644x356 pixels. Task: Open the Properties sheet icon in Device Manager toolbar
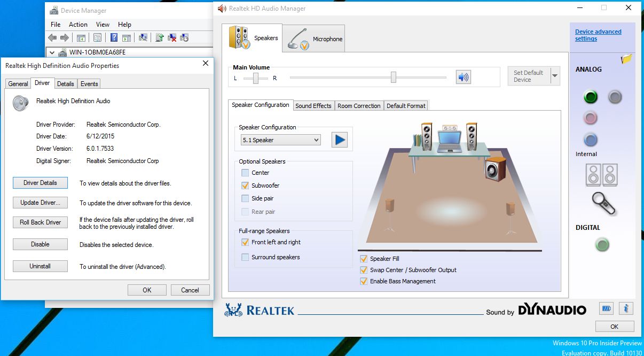click(x=97, y=37)
